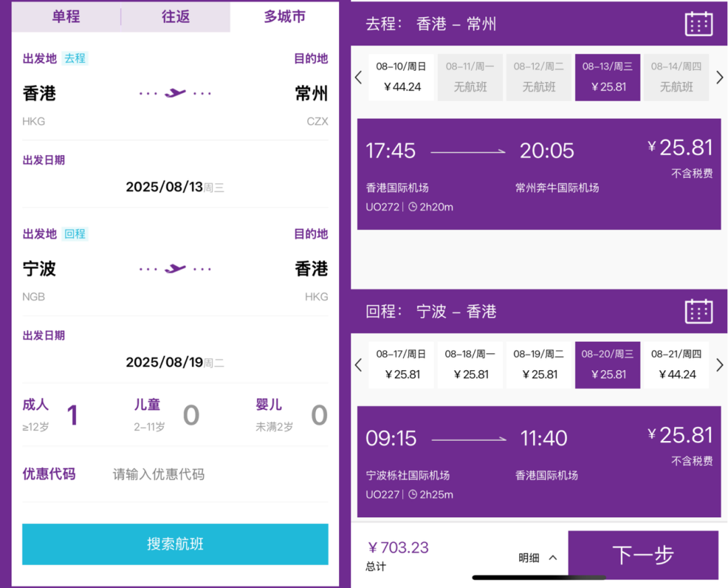Click 下一步 next step button

643,555
